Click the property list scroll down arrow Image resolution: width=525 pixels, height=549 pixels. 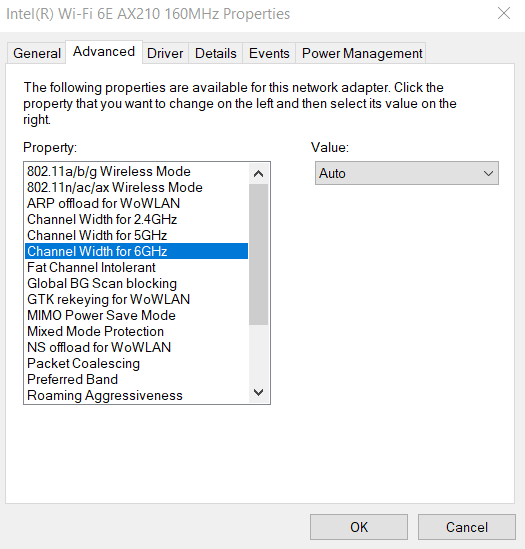[258, 392]
